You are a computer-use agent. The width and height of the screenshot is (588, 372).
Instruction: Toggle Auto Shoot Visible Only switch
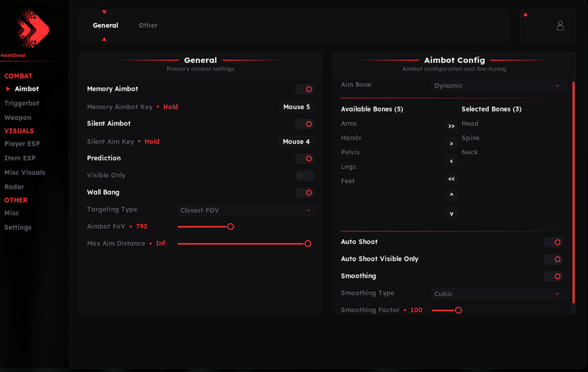[x=553, y=259]
